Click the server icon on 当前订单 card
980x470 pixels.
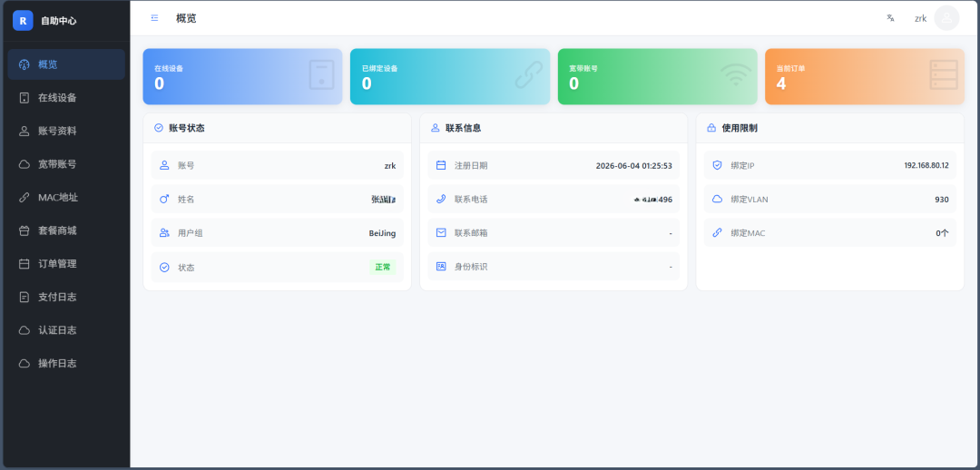click(x=943, y=75)
